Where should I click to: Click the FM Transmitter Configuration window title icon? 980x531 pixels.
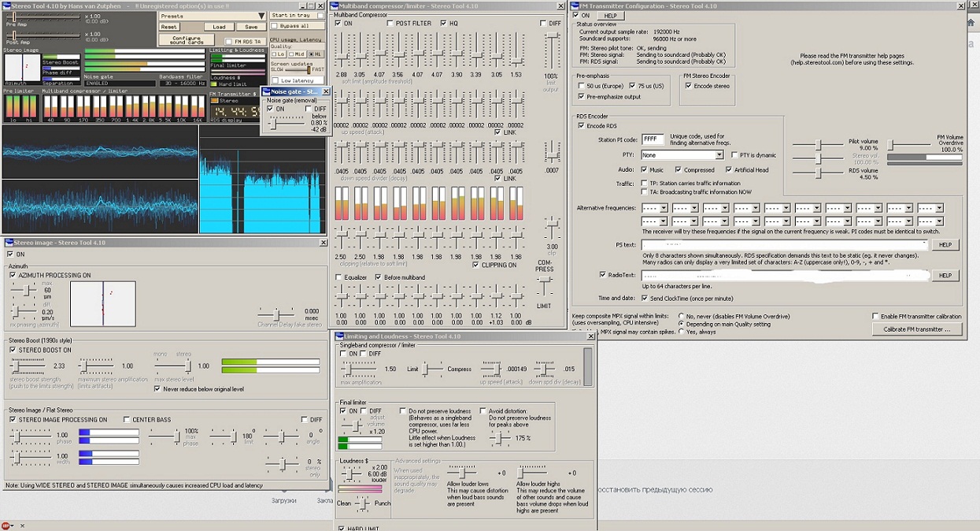coord(574,6)
